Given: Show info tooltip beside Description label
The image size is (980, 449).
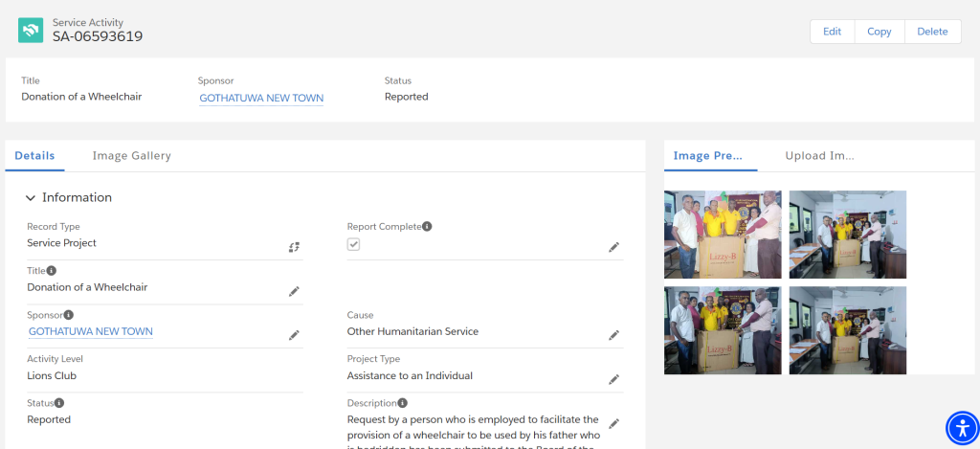Looking at the screenshot, I should pos(403,403).
